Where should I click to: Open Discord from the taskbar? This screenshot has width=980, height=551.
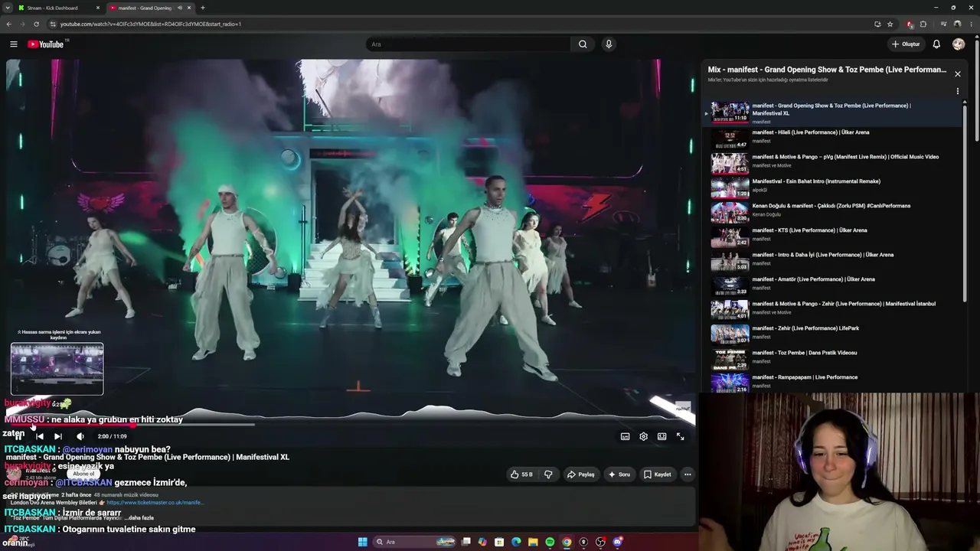[x=617, y=542]
